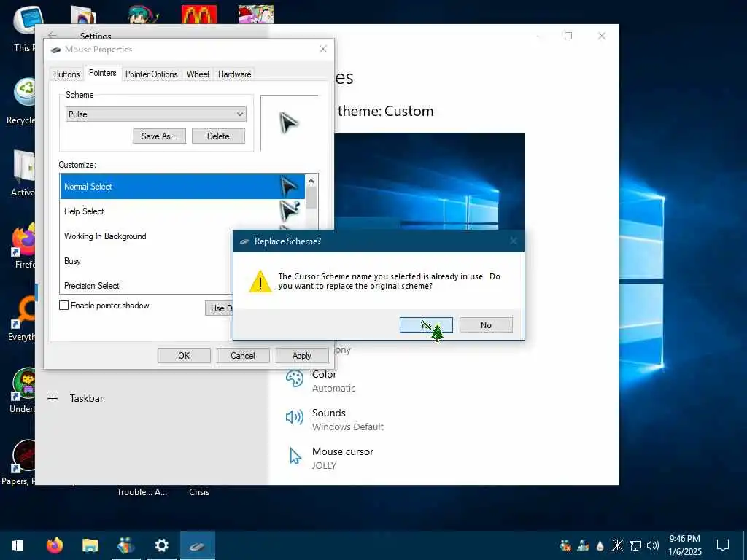Close the Replace Scheme dialog

[513, 241]
